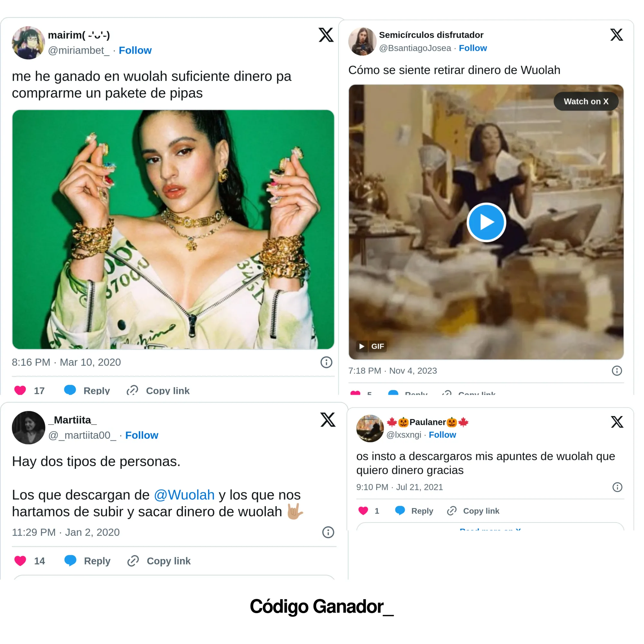This screenshot has height=644, width=644.
Task: Open the reply icon on _Martiita_ tweet
Action: click(71, 561)
